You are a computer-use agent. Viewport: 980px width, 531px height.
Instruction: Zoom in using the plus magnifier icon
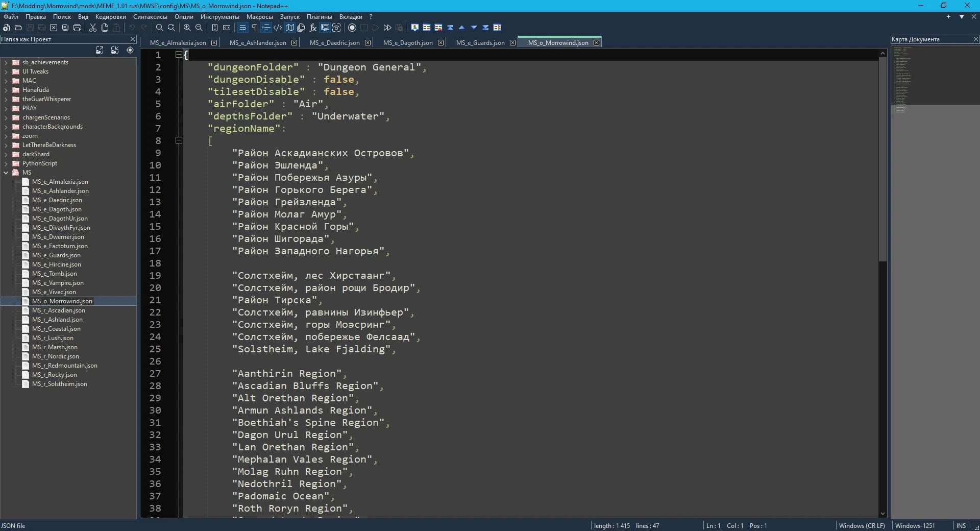[187, 28]
